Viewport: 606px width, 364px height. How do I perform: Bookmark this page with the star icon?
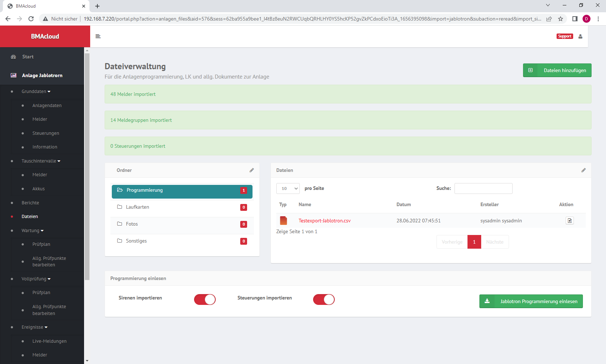tap(561, 19)
